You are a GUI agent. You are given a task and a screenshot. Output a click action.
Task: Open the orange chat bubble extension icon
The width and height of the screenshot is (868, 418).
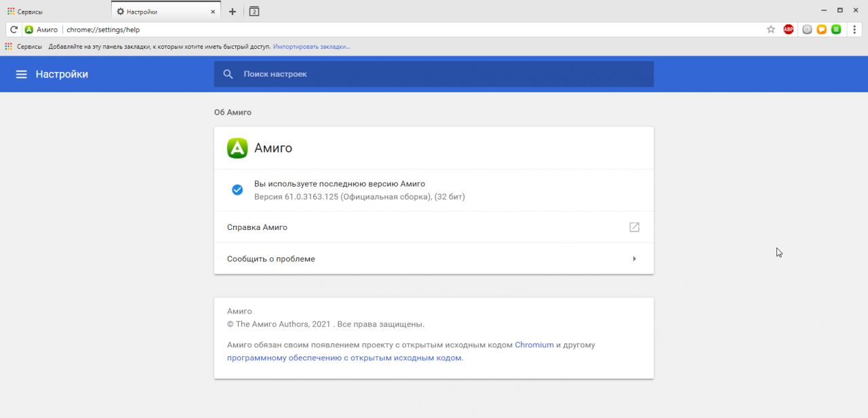coord(822,29)
